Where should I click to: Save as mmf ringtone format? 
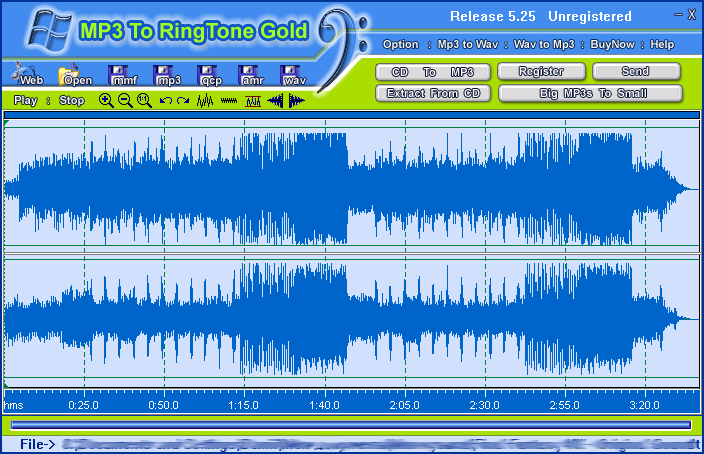[122, 75]
